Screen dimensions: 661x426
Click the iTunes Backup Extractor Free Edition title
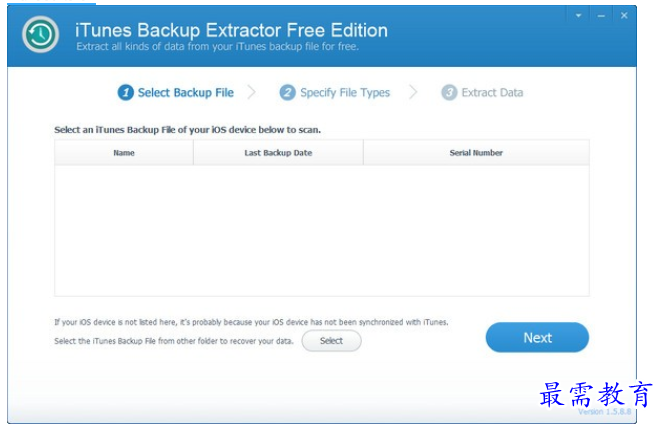tap(231, 30)
